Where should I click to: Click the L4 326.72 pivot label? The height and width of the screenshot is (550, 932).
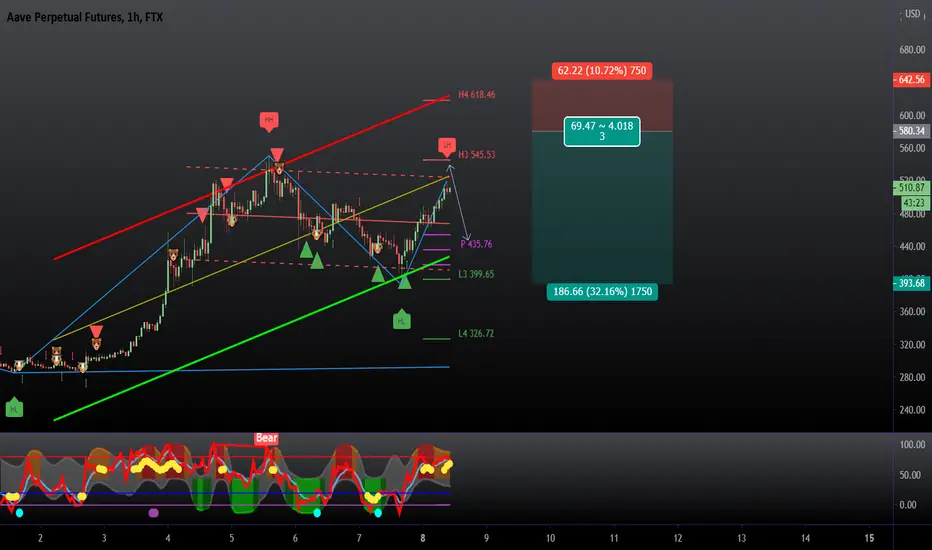(x=476, y=334)
